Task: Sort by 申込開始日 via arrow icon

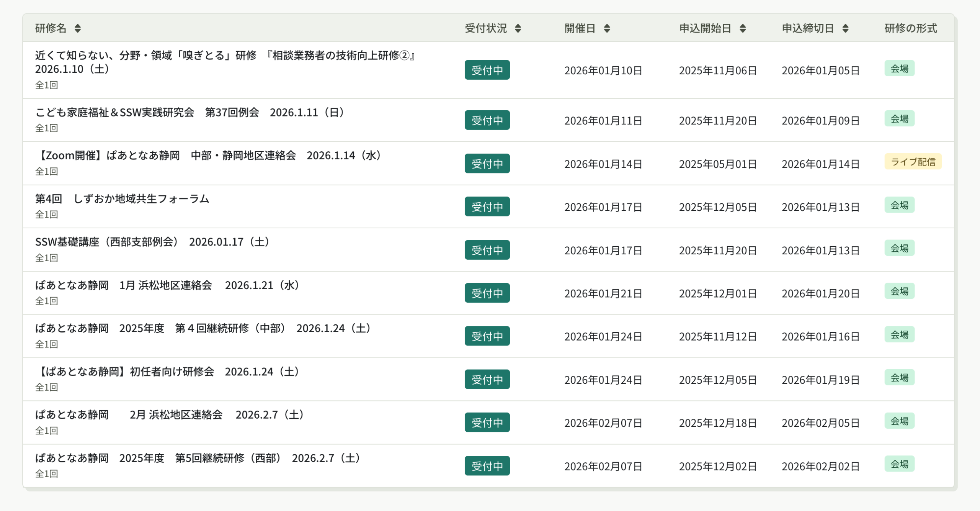Action: click(x=743, y=28)
